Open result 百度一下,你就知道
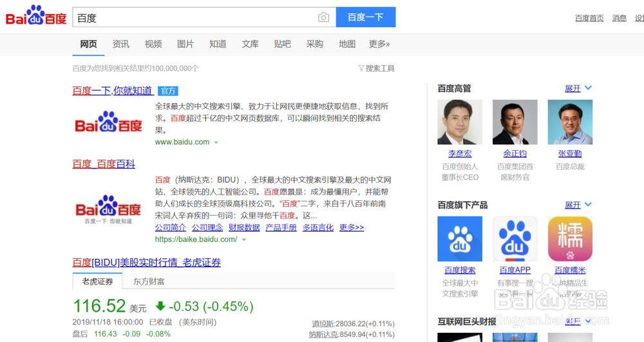Screen dimensions: 644x342 (x=113, y=91)
